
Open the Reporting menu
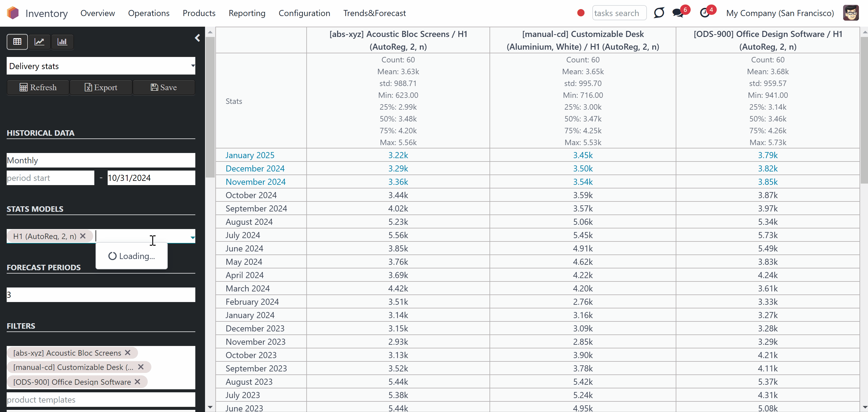click(247, 13)
